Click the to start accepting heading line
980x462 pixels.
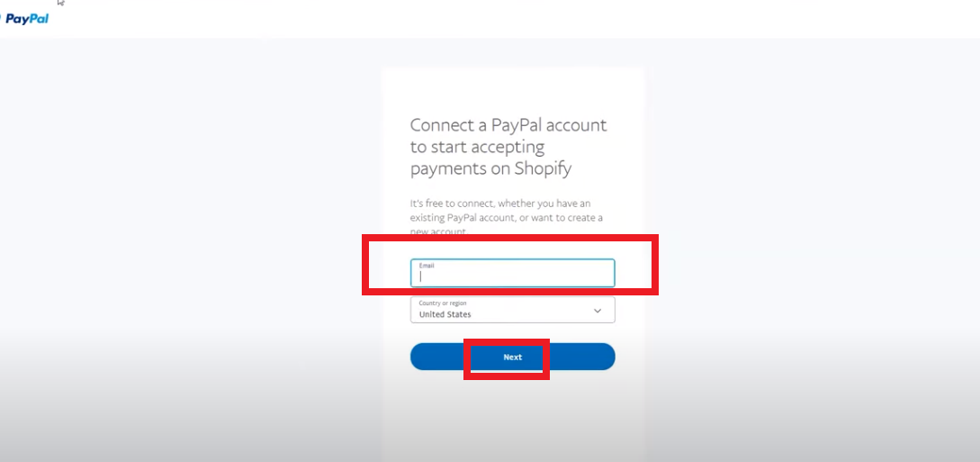[477, 148]
